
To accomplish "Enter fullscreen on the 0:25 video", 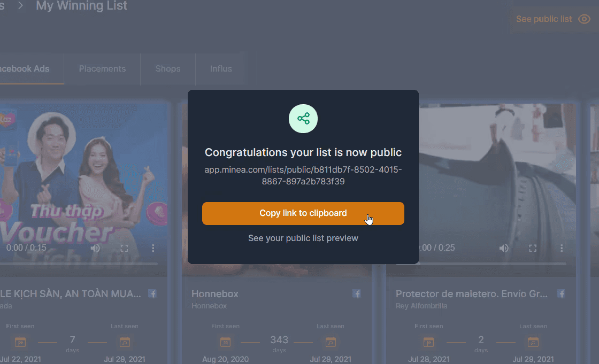I will (x=533, y=248).
